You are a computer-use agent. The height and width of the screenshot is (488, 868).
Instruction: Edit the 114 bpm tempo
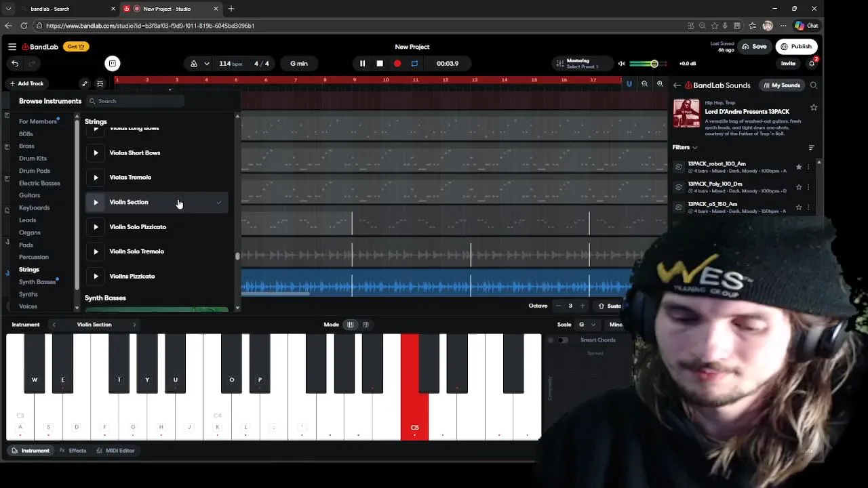click(x=231, y=64)
